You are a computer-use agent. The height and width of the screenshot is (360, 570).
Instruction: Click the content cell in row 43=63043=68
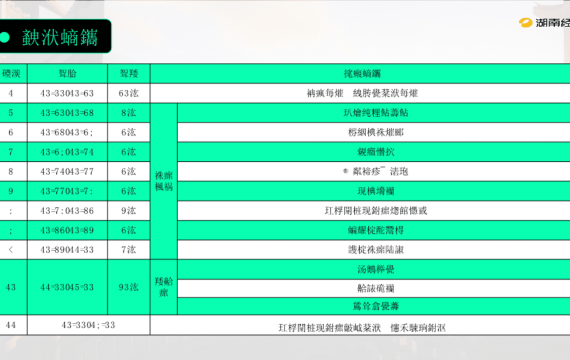pyautogui.click(x=374, y=113)
